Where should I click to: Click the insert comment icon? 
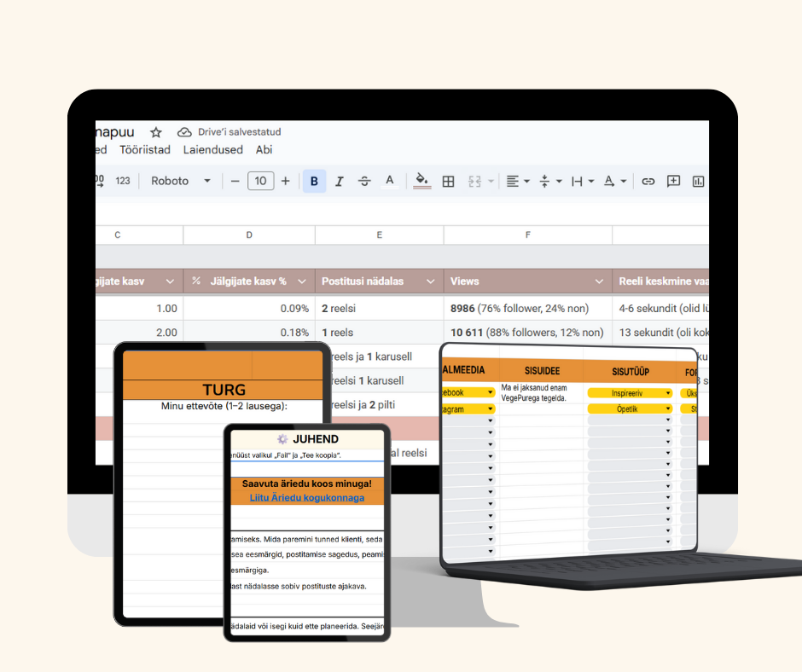tap(673, 181)
